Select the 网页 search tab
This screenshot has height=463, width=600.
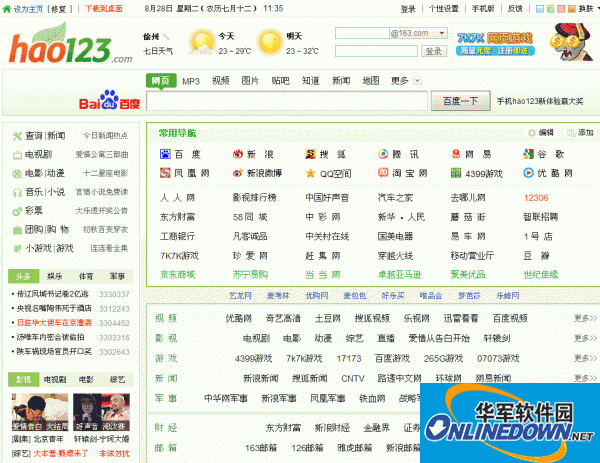161,81
